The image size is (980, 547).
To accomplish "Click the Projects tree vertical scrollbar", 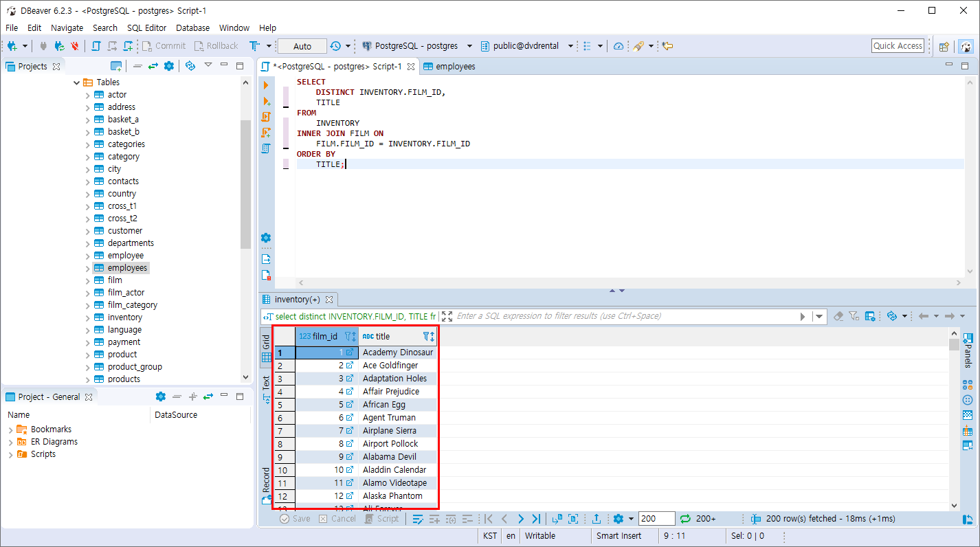I will click(x=245, y=186).
